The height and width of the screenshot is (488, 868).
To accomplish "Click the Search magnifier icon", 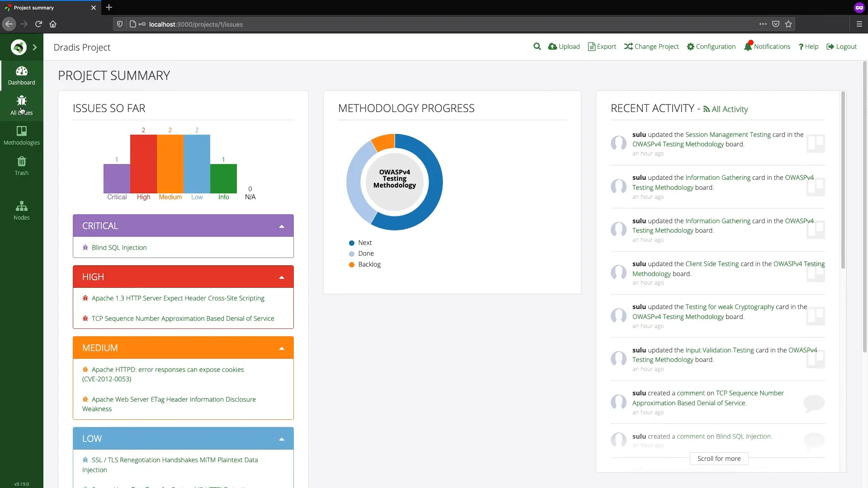I will (537, 47).
